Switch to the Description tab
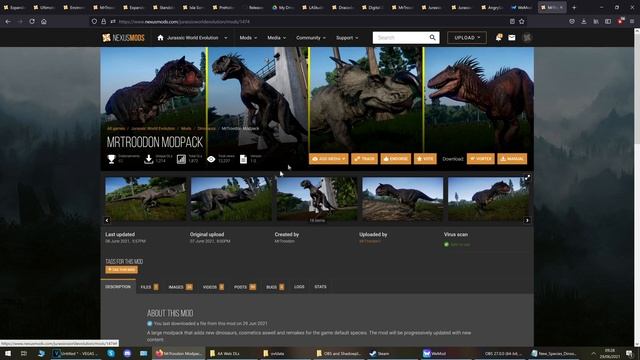 [x=118, y=287]
